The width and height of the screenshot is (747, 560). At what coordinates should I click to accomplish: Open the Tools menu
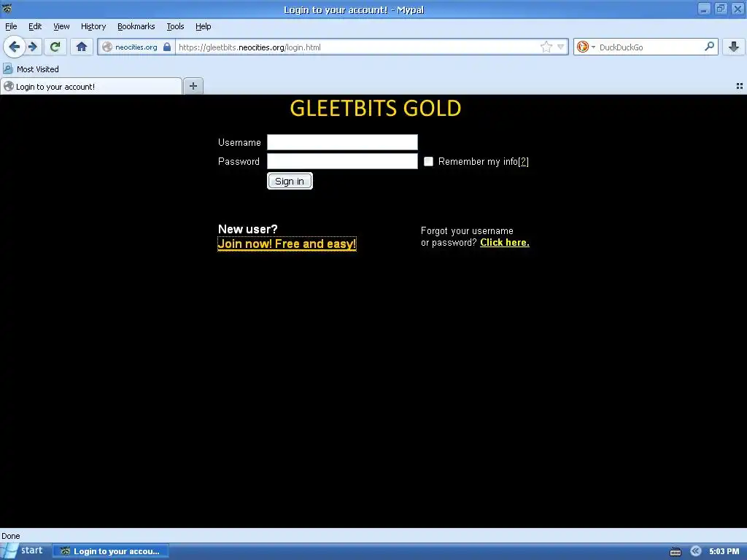click(175, 26)
